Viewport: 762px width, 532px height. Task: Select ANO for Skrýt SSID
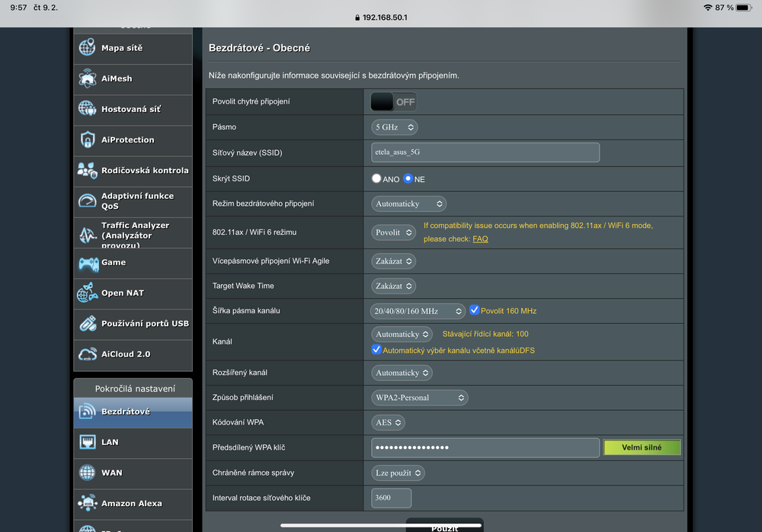click(x=376, y=178)
